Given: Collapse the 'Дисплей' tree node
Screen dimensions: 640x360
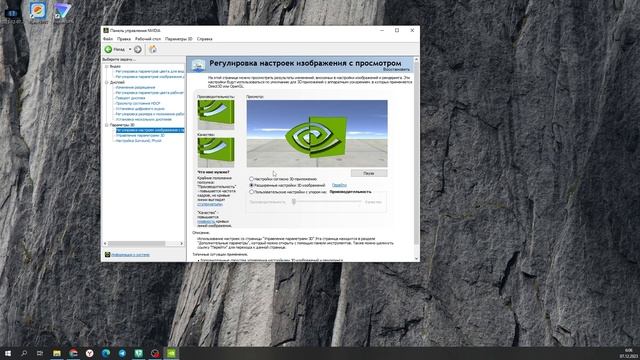Looking at the screenshot, I should (107, 82).
